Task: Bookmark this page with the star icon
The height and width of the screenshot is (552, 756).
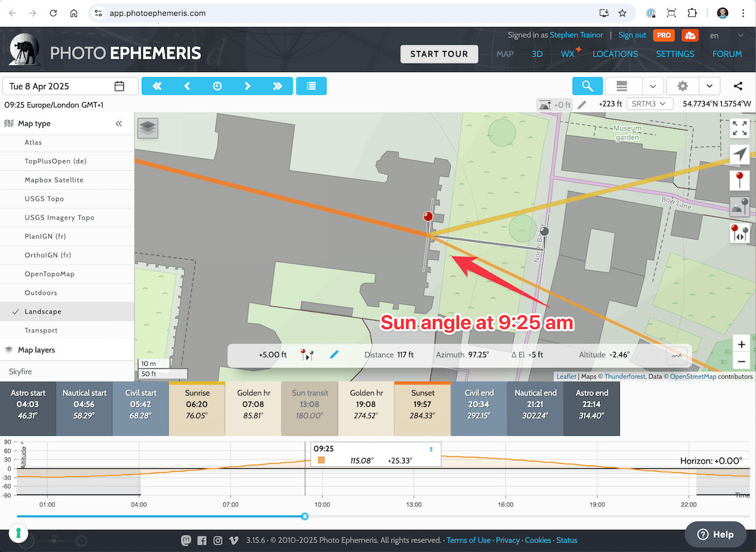Action: tap(623, 13)
